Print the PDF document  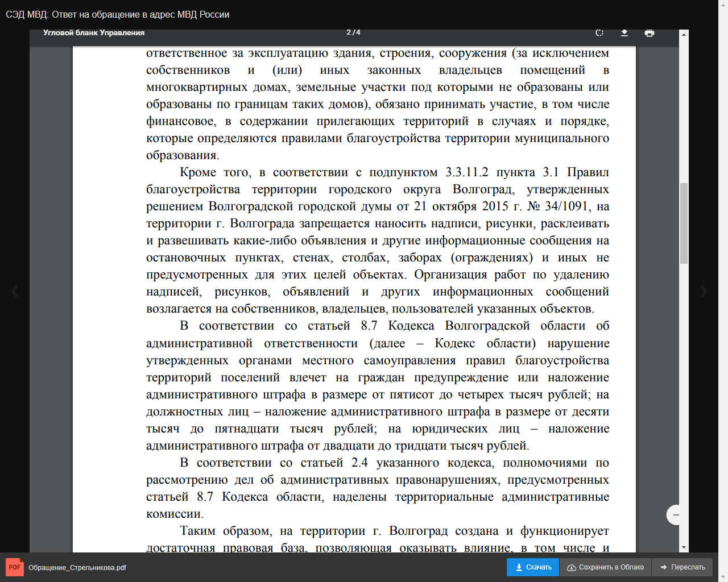(x=650, y=33)
